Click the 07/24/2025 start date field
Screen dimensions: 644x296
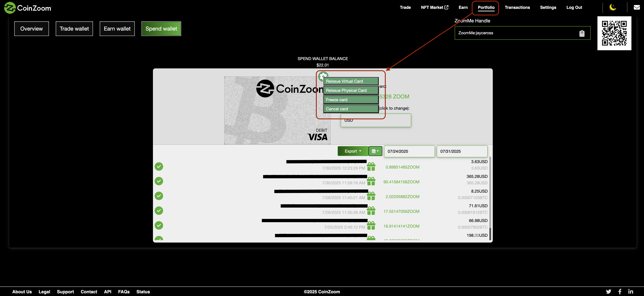pyautogui.click(x=409, y=151)
